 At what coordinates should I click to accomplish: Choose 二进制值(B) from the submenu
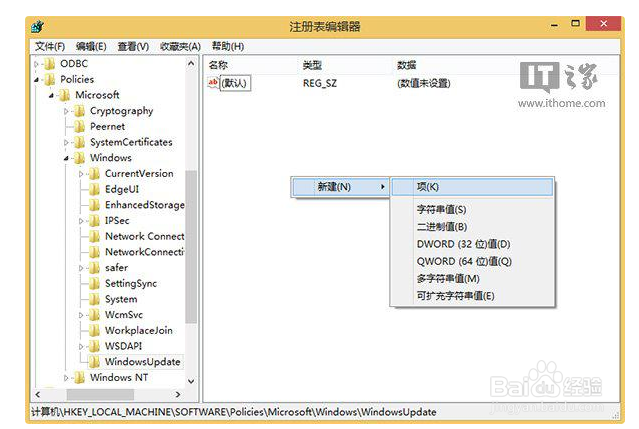[x=442, y=227]
